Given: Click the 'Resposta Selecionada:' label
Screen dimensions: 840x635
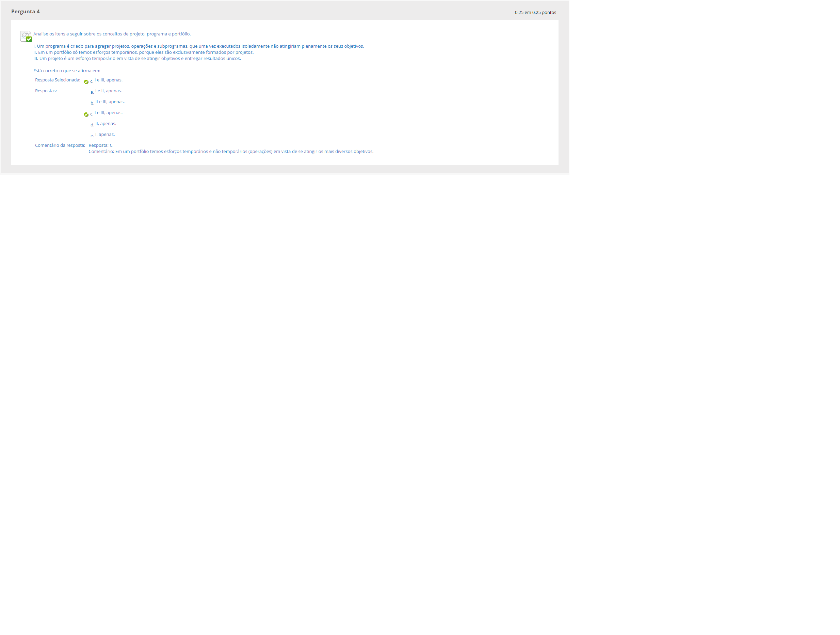Looking at the screenshot, I should (58, 80).
